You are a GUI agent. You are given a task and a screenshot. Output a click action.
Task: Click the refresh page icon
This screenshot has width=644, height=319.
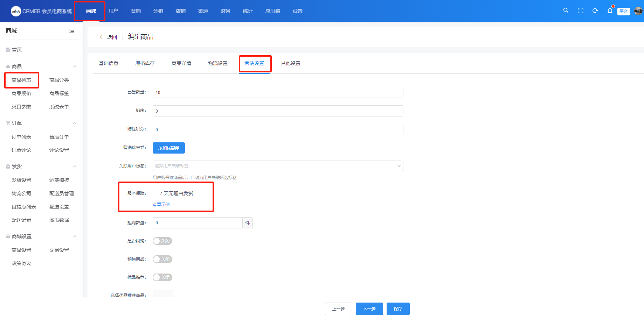[595, 11]
